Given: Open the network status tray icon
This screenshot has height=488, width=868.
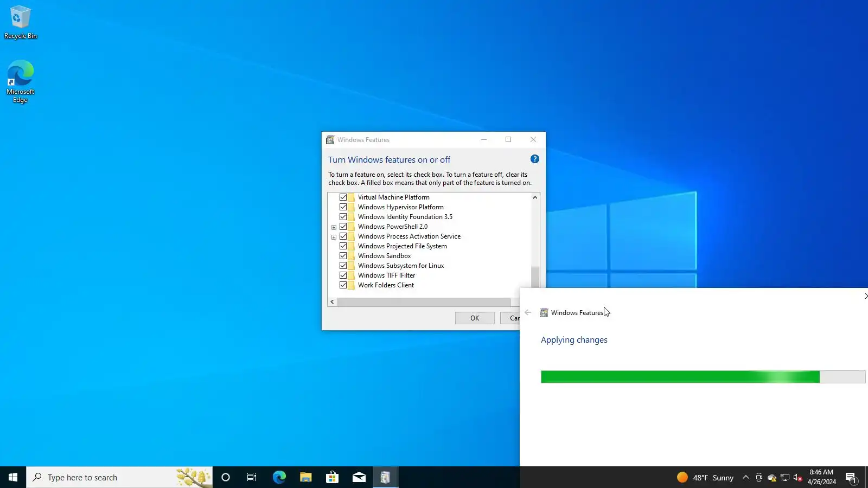Looking at the screenshot, I should [x=785, y=477].
